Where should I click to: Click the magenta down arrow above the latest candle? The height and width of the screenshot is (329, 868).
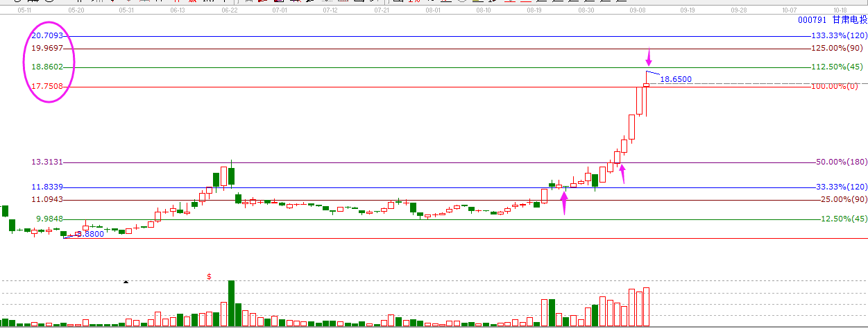click(649, 56)
